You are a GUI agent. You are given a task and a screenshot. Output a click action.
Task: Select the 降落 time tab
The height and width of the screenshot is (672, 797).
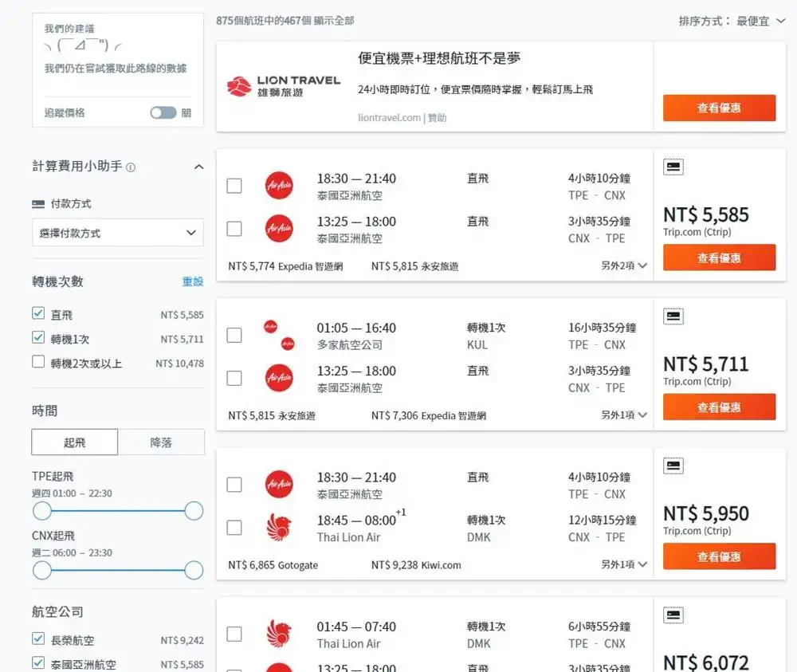161,442
